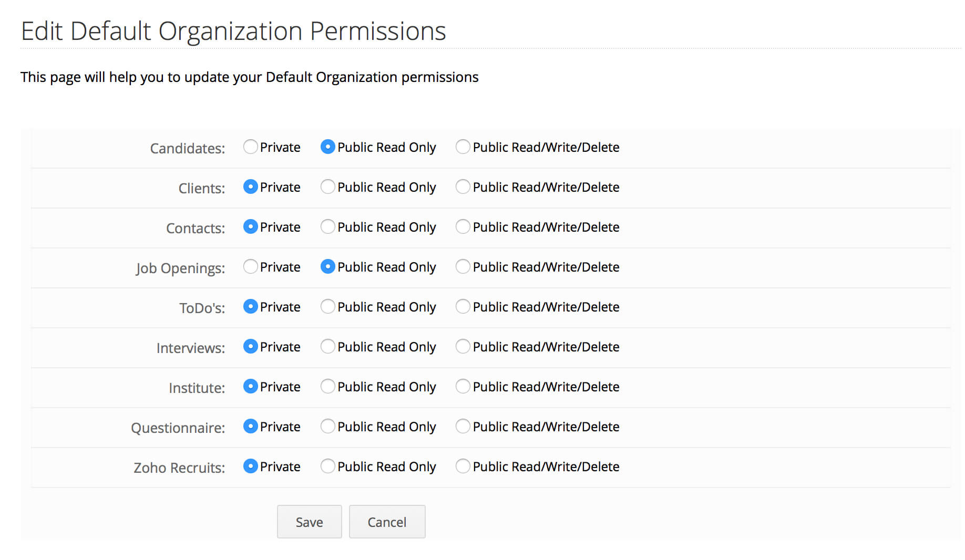This screenshot has width=965, height=560.
Task: Click the Save button
Action: click(x=309, y=522)
